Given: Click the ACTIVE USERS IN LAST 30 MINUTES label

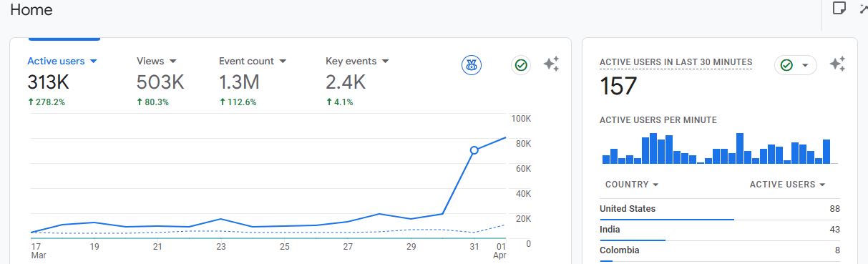Looking at the screenshot, I should coord(676,63).
